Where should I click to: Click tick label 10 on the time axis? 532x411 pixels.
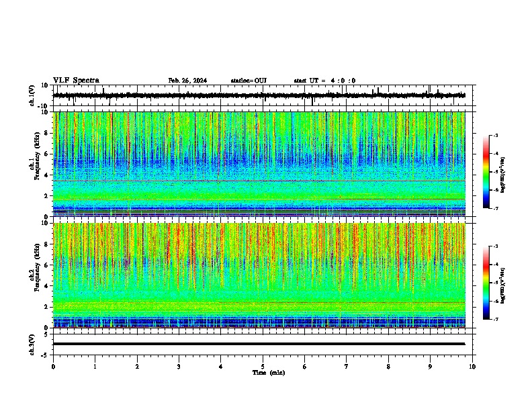pos(472,367)
